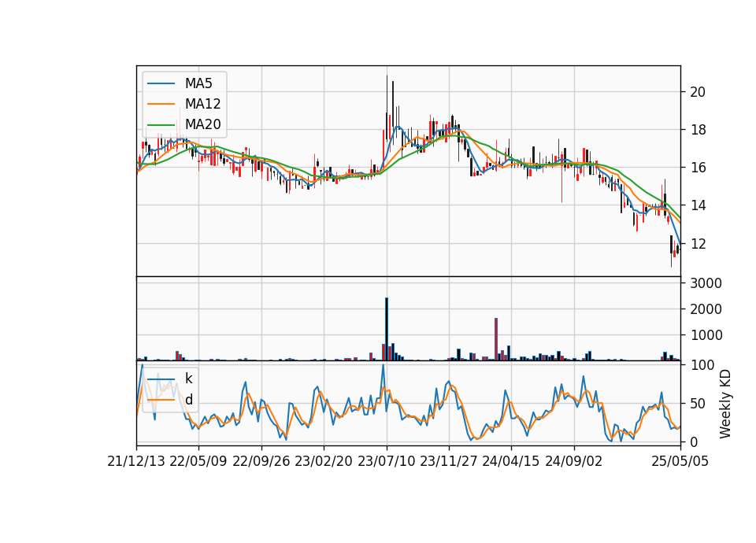Click the orange MA12 legend line sample
Viewport: 756px width, 543px height.
coord(161,104)
